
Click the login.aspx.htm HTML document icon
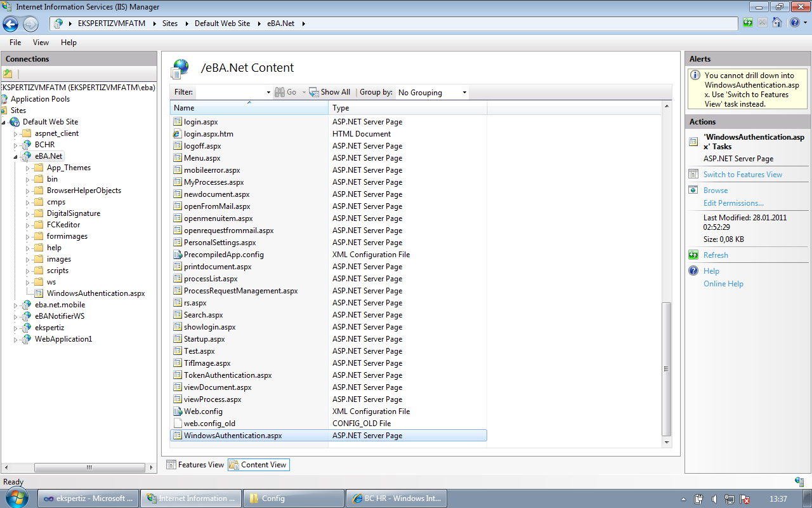click(x=178, y=134)
